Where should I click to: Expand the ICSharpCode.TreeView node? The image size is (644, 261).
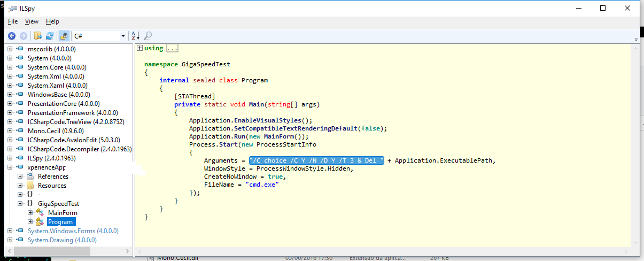point(10,122)
